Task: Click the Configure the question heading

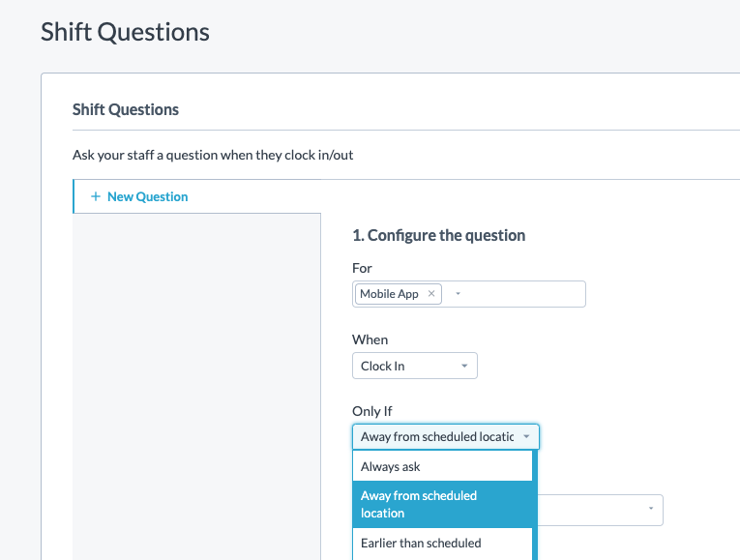Action: 438,235
